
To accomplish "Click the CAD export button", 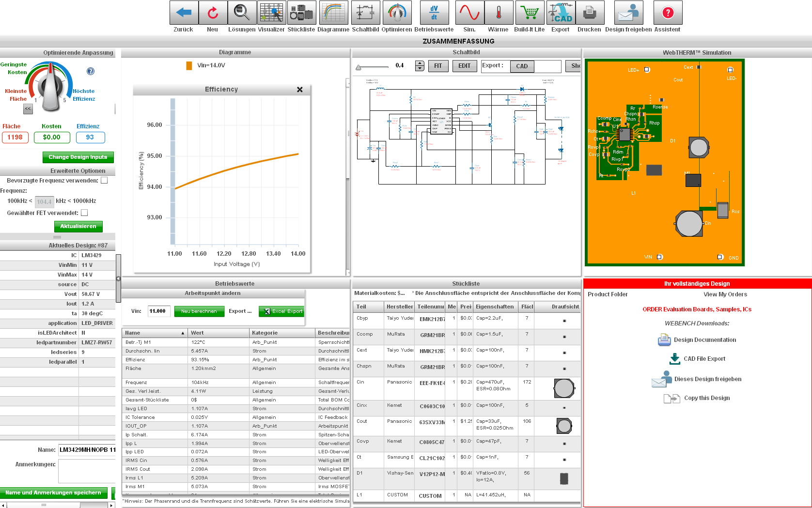I will pos(522,66).
